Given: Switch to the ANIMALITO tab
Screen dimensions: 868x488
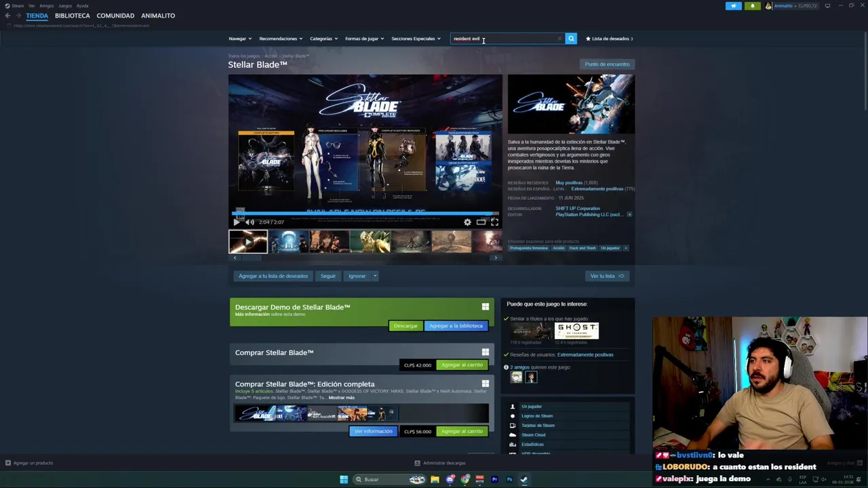Looking at the screenshot, I should (158, 16).
